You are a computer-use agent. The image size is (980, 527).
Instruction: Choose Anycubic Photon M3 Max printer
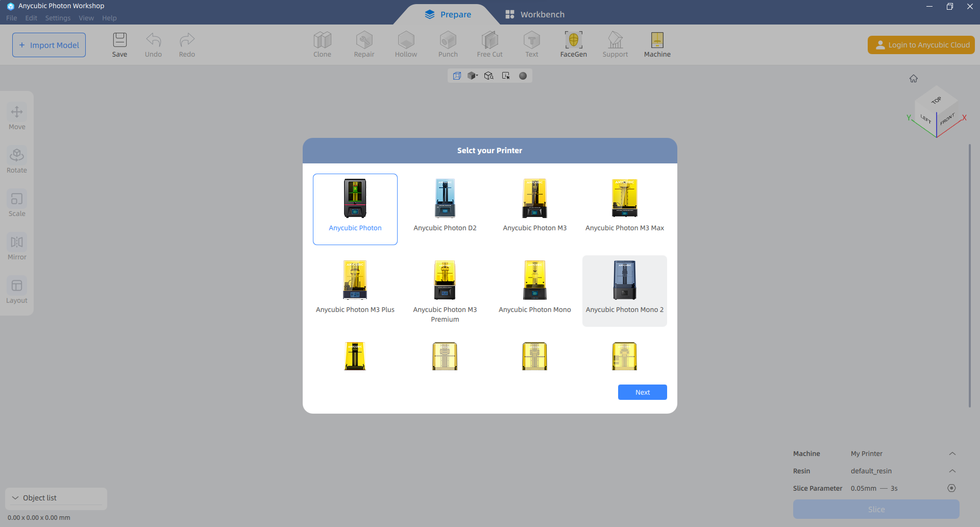tap(625, 209)
